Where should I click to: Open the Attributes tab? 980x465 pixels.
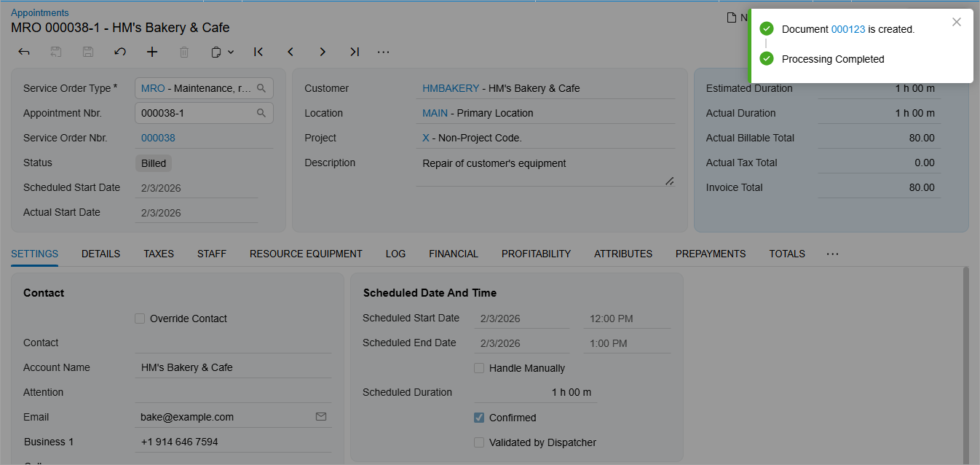[623, 254]
